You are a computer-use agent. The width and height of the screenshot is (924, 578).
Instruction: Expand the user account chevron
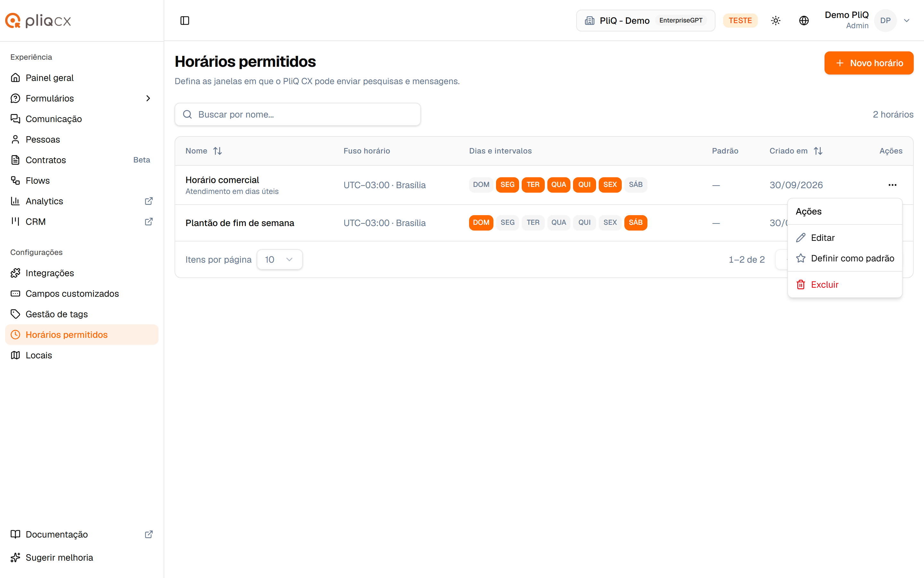coord(906,20)
